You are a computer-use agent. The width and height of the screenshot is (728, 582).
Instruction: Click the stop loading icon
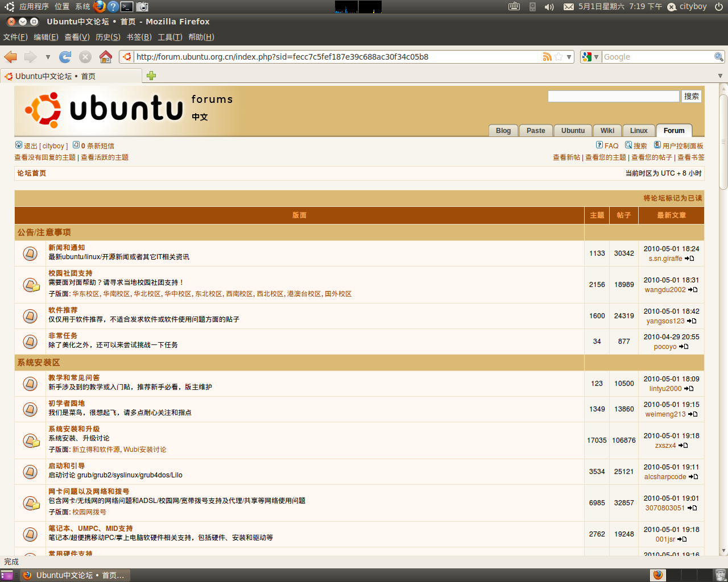coord(85,57)
